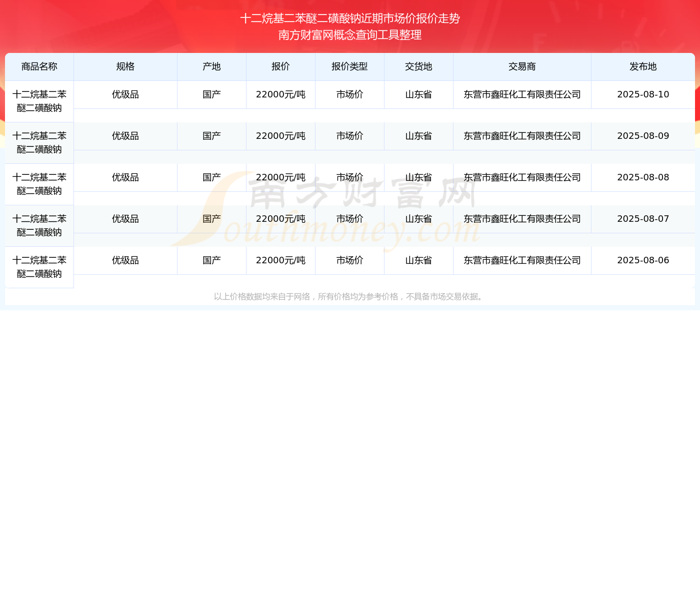
Task: Click 市场价 in the 2025-08-10 row
Action: (x=350, y=94)
